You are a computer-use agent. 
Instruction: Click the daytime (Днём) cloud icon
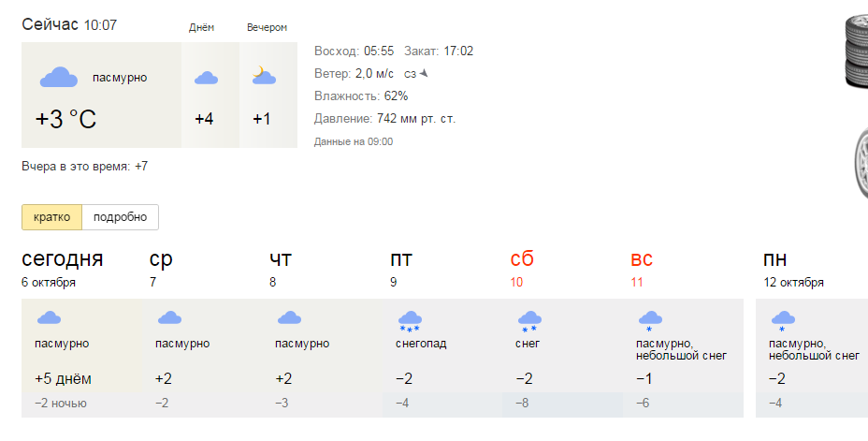206,79
